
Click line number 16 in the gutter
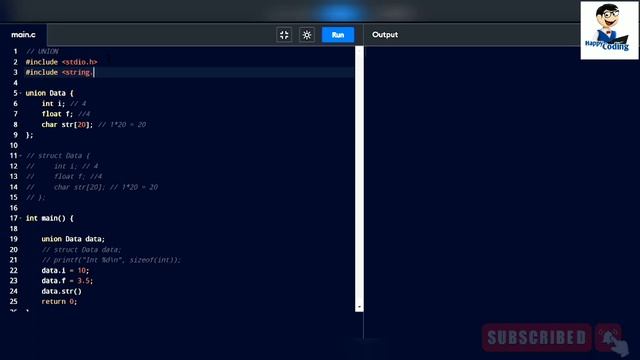click(x=13, y=208)
